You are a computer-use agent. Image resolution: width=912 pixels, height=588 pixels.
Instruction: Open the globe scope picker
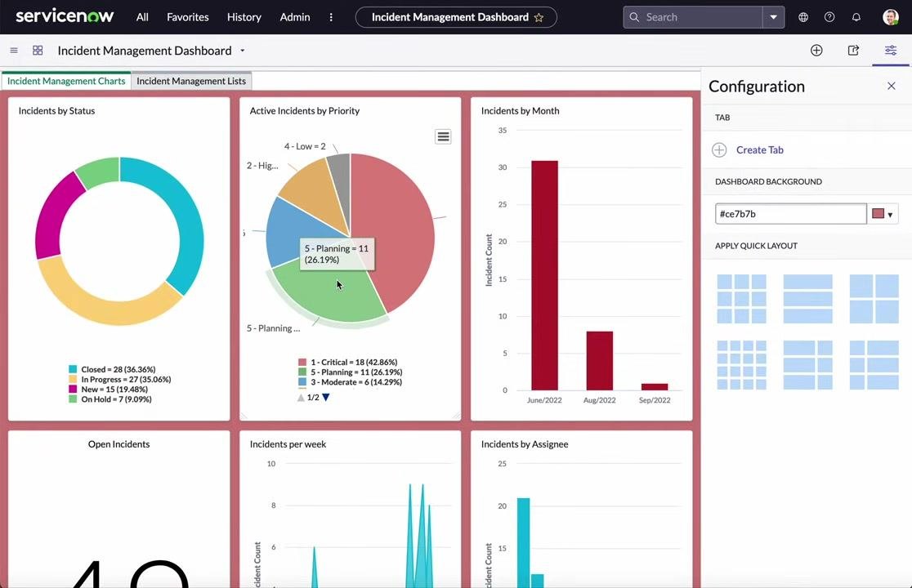point(803,17)
